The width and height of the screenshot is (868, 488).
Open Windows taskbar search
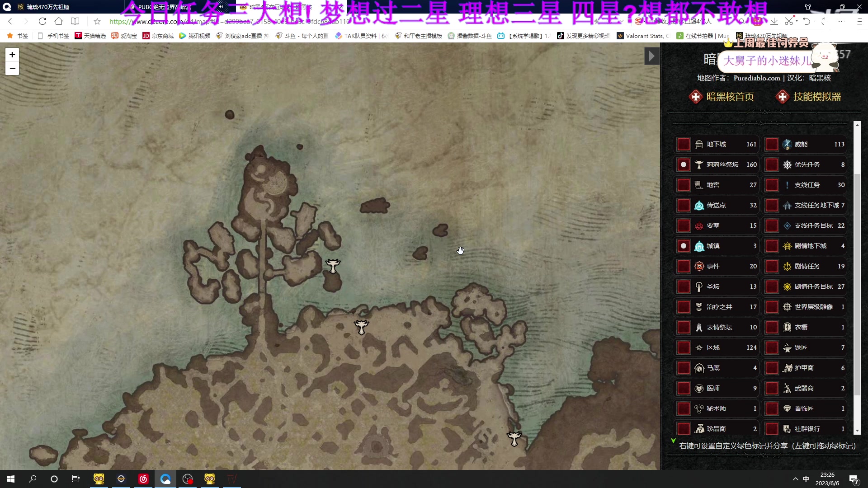[x=33, y=479]
